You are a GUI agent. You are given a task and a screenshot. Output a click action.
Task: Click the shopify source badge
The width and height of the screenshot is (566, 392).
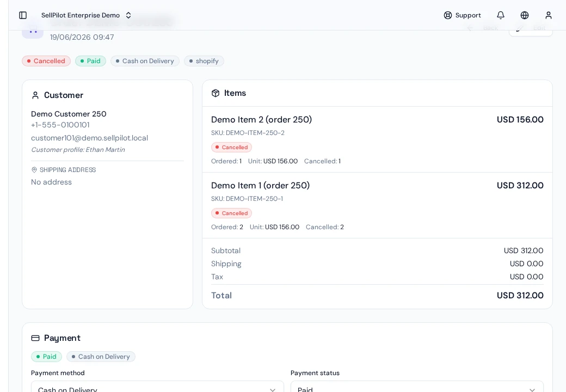tap(204, 61)
